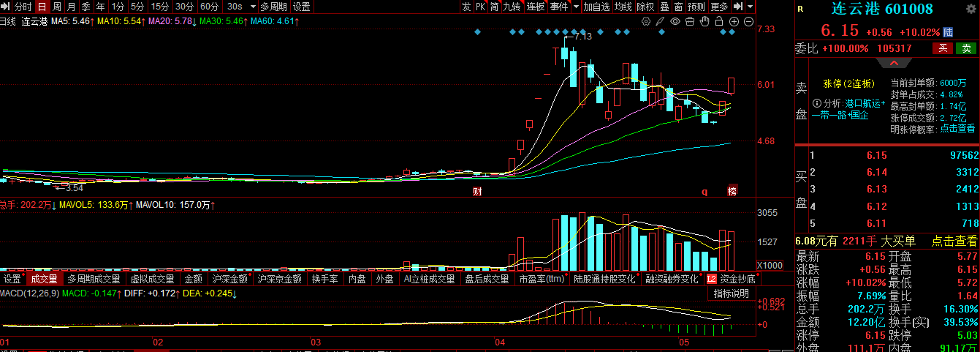Screen dimensions: 980x352
Task: Open the 更多 more menu
Action: (x=719, y=7)
